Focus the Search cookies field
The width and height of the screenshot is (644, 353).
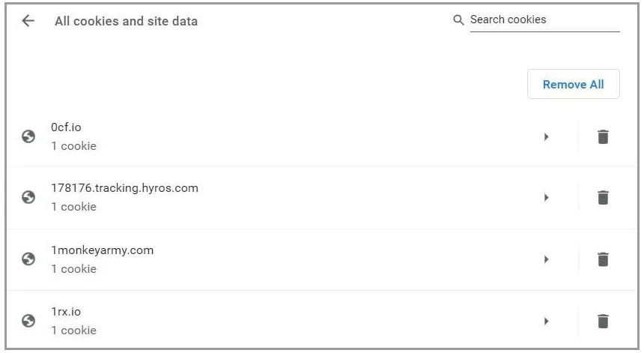[x=544, y=20]
